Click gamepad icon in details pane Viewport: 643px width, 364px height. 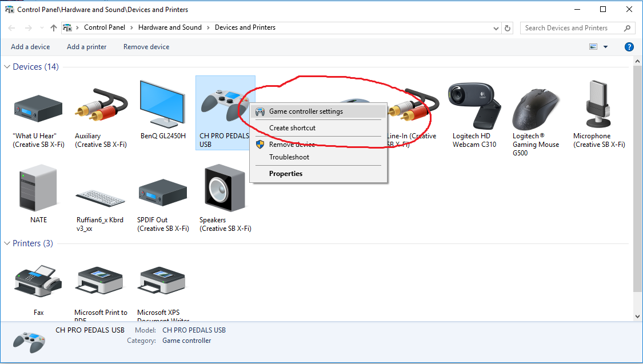coord(29,342)
